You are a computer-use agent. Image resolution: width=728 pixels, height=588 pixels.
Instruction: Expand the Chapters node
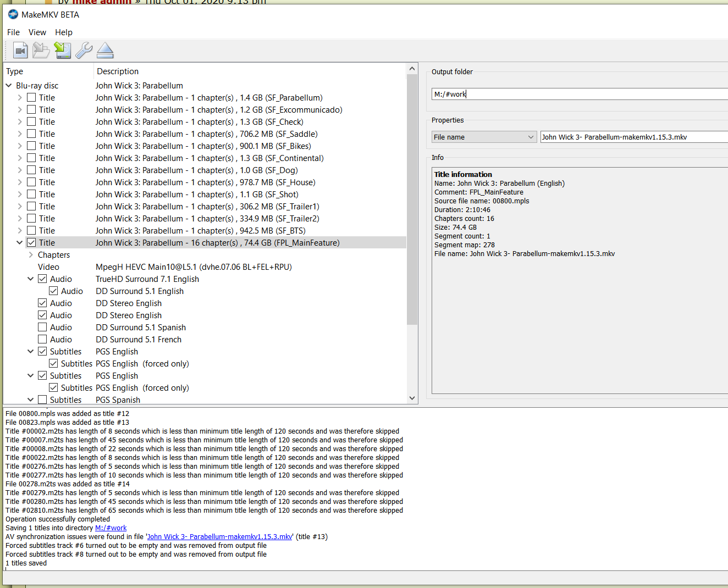31,255
